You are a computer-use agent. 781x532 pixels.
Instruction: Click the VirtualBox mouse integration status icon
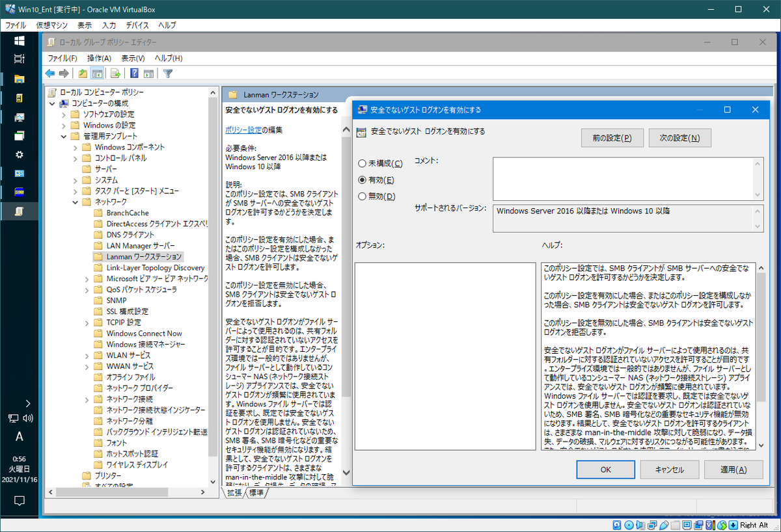click(722, 525)
